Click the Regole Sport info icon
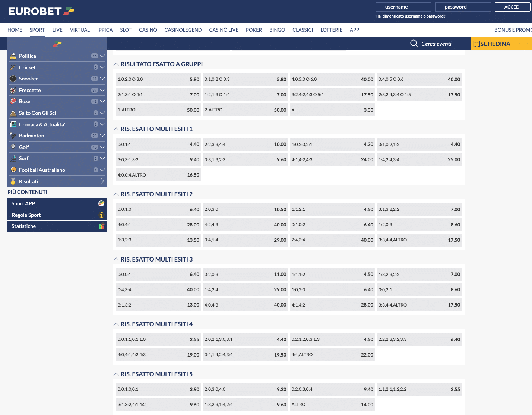Image resolution: width=532 pixels, height=415 pixels. [x=101, y=215]
